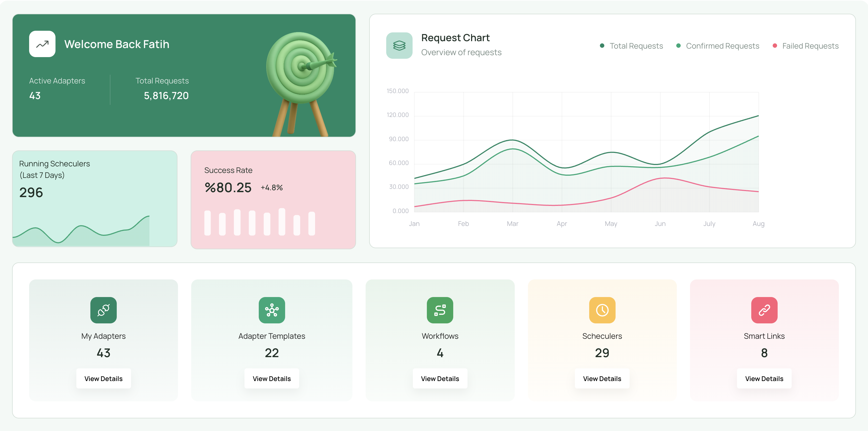The height and width of the screenshot is (431, 868).
Task: Click the Adapter Templates network icon
Action: click(272, 310)
